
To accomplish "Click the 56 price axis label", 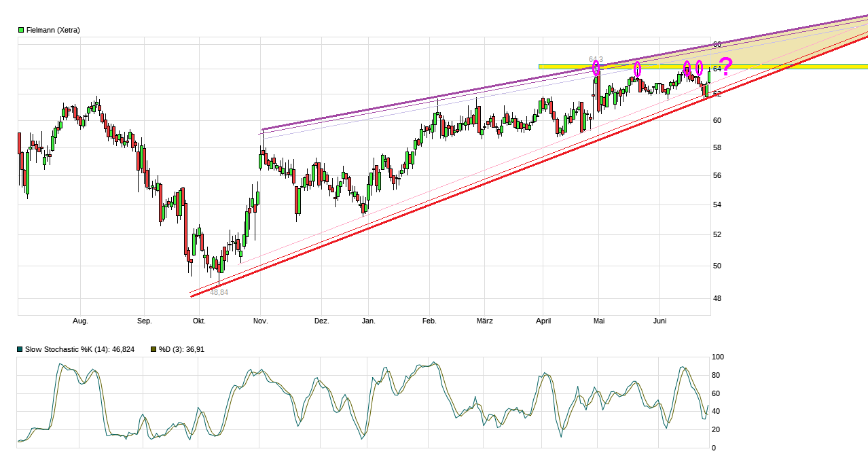I will 717,176.
